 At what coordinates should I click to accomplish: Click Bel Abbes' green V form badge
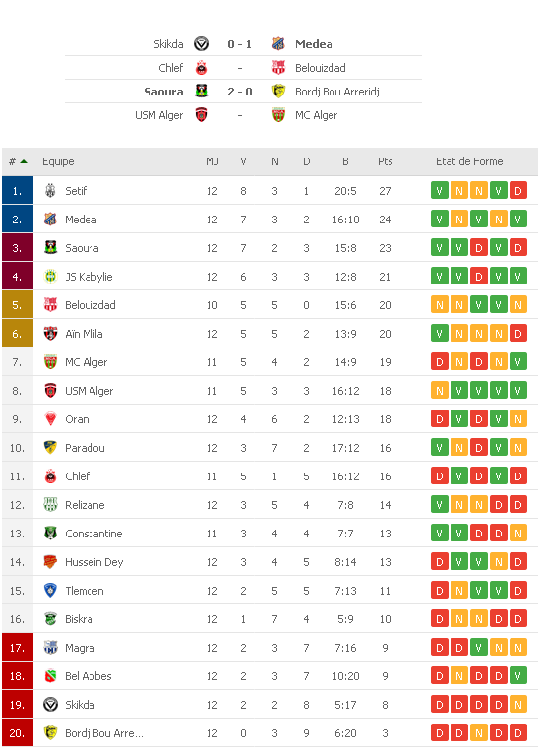(x=518, y=676)
